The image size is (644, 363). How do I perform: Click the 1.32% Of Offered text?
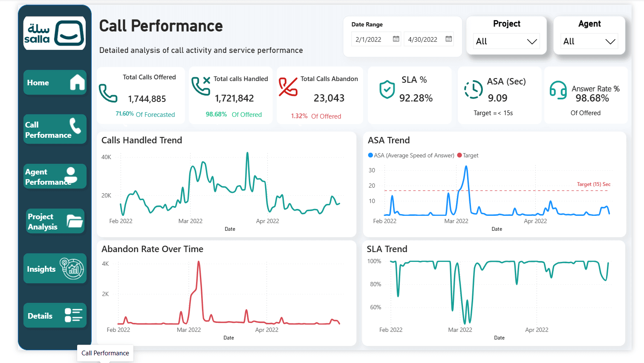pos(316,116)
